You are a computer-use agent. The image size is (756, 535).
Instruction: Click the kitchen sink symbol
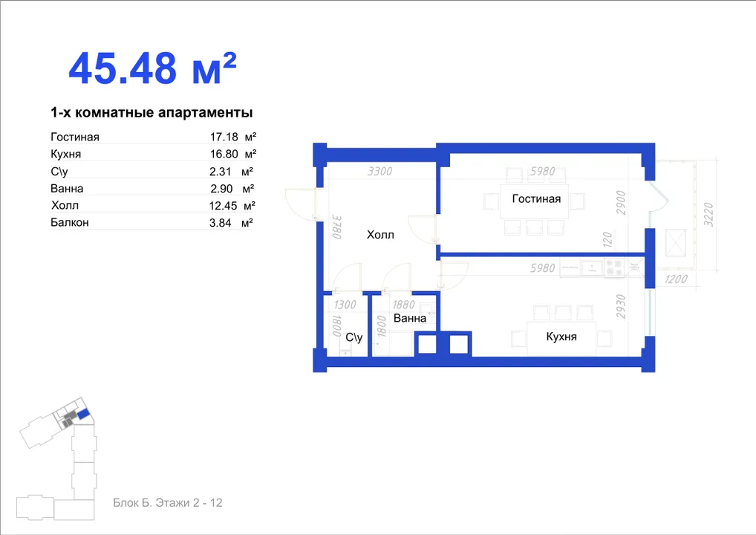591,267
